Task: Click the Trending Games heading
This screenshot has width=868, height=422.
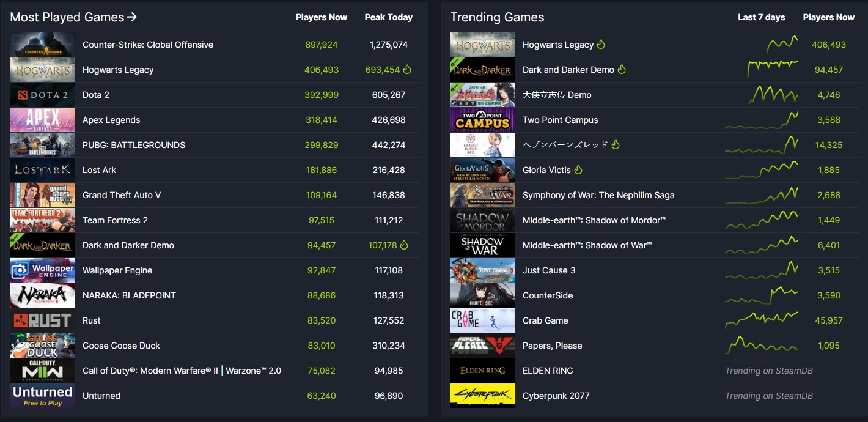Action: pyautogui.click(x=497, y=17)
